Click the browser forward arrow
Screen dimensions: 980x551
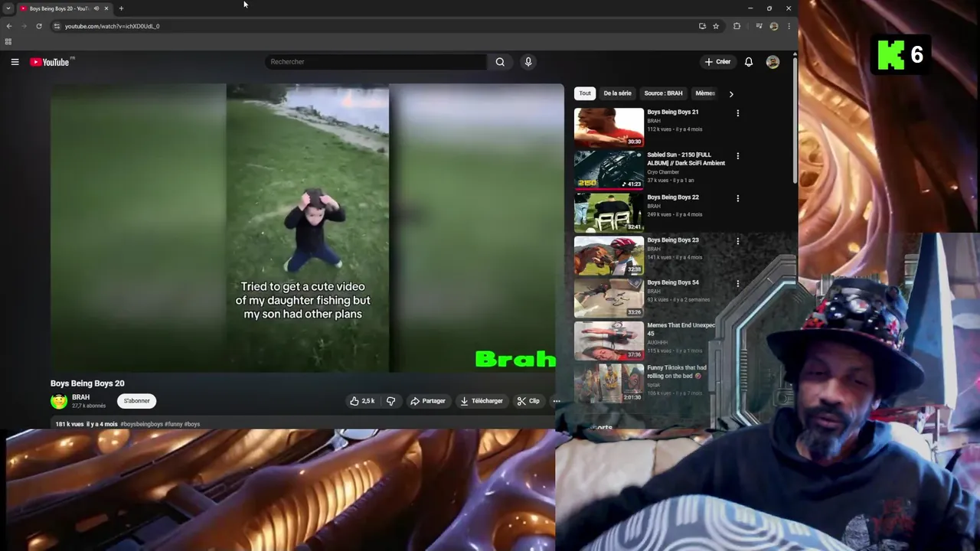[24, 26]
